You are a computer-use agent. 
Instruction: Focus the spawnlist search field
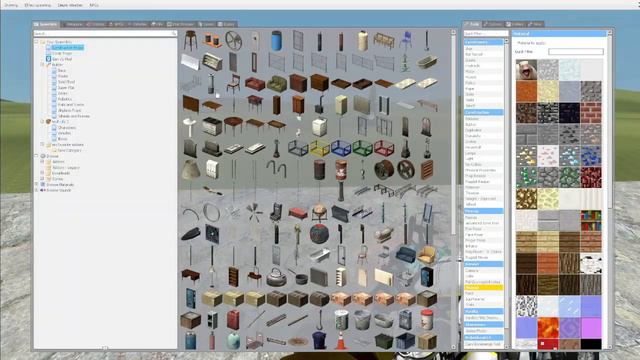click(105, 33)
